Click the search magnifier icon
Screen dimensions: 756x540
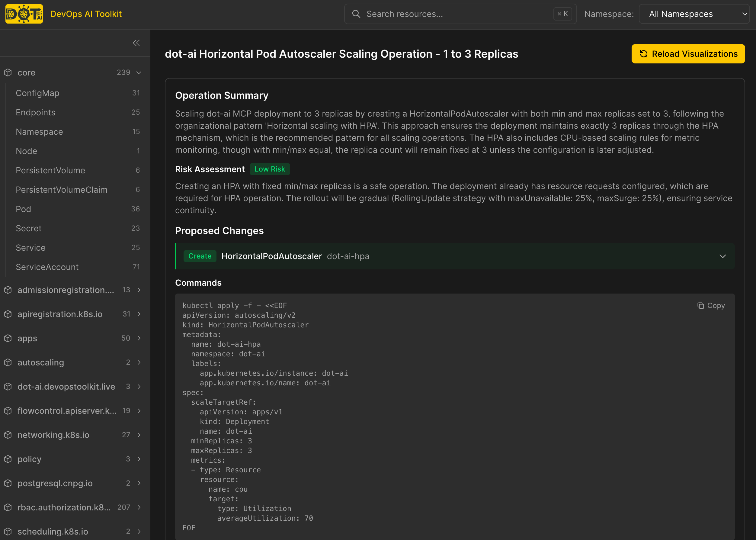[356, 14]
